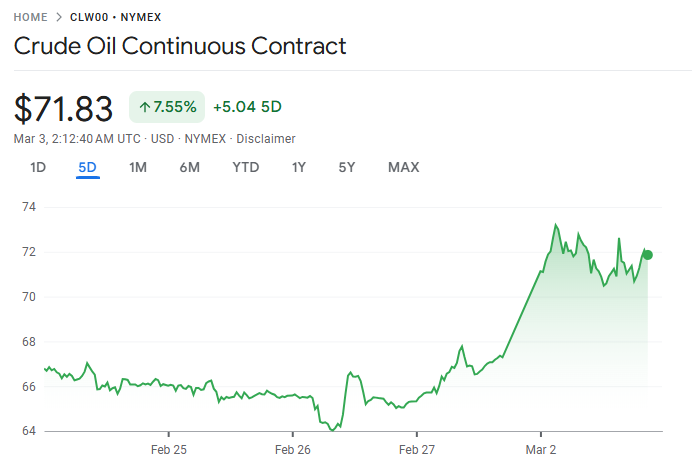
Task: Click the breadcrumb chevron separator
Action: click(x=61, y=17)
